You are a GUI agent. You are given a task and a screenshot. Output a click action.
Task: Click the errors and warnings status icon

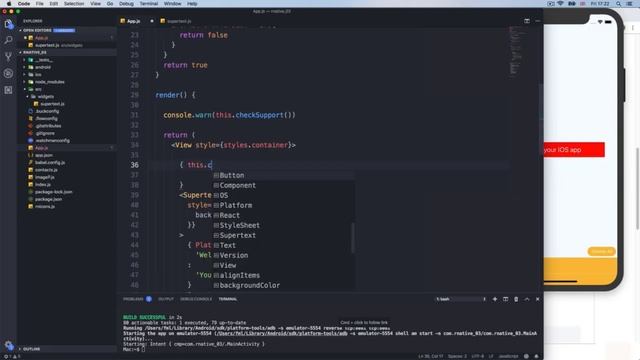coord(12,357)
